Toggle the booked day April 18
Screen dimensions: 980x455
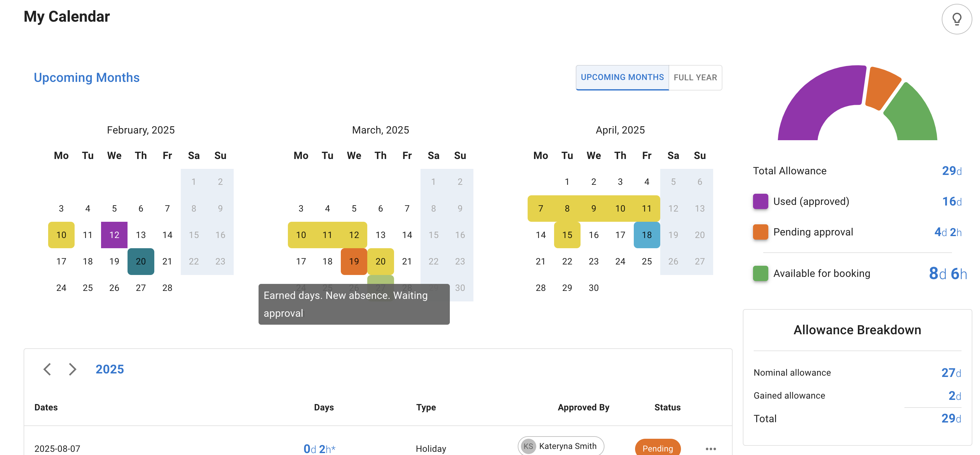coord(647,235)
